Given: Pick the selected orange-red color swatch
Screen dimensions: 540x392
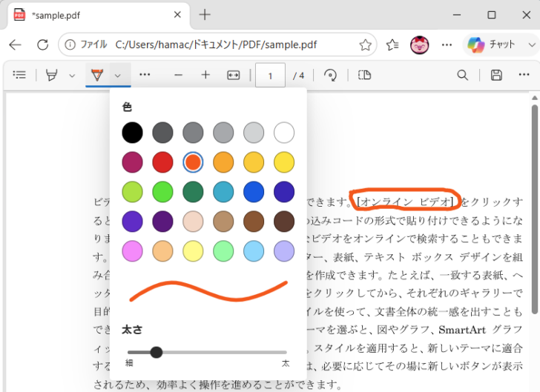Looking at the screenshot, I should (x=193, y=162).
